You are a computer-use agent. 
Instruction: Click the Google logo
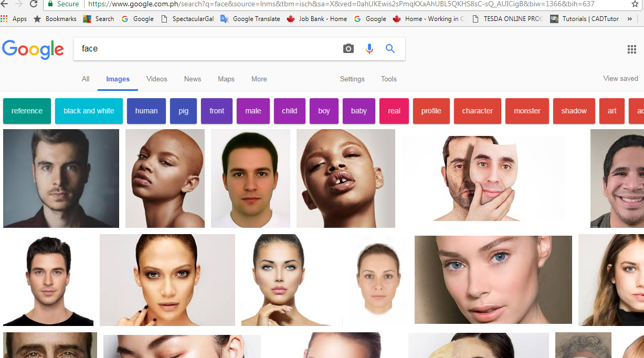click(x=33, y=49)
